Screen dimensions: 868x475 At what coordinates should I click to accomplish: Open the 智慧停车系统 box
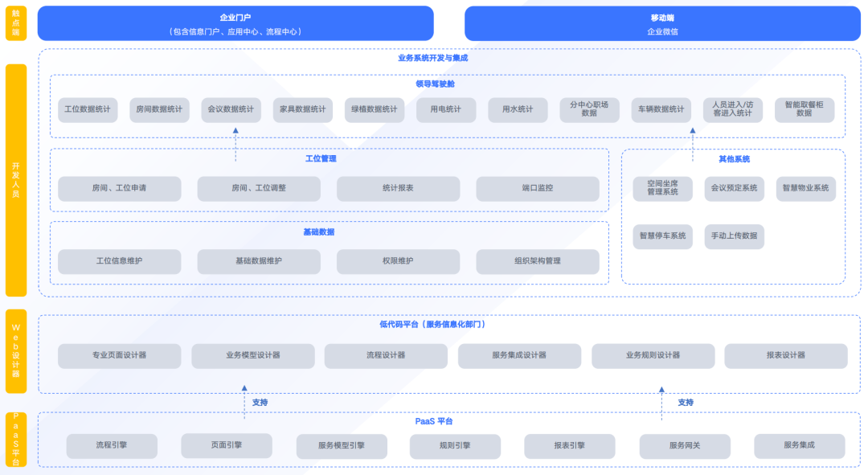click(662, 236)
